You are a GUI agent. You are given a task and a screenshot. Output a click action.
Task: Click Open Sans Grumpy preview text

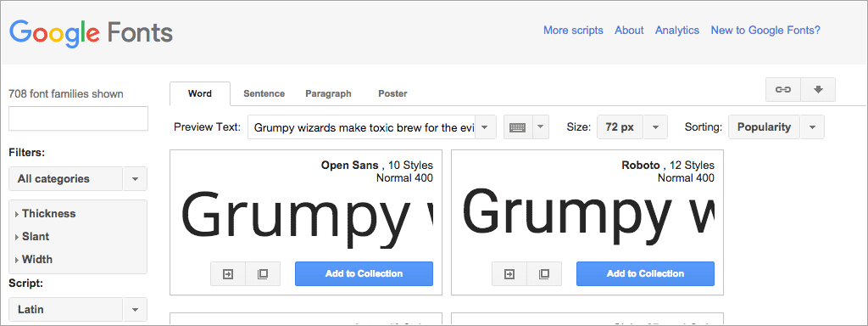(307, 221)
